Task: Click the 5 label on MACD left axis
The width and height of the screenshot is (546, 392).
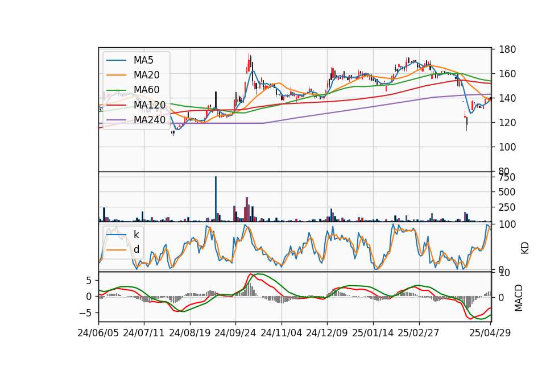Action: click(89, 280)
